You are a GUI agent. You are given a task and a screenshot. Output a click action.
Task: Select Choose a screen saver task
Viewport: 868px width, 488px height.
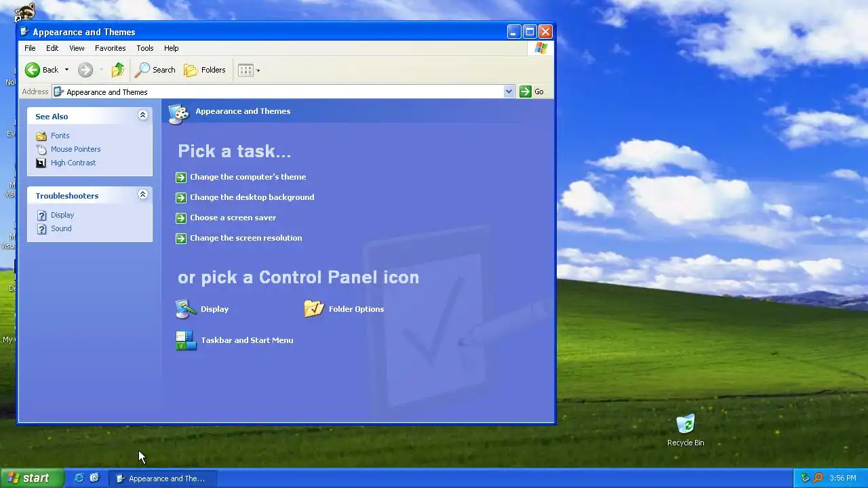233,218
